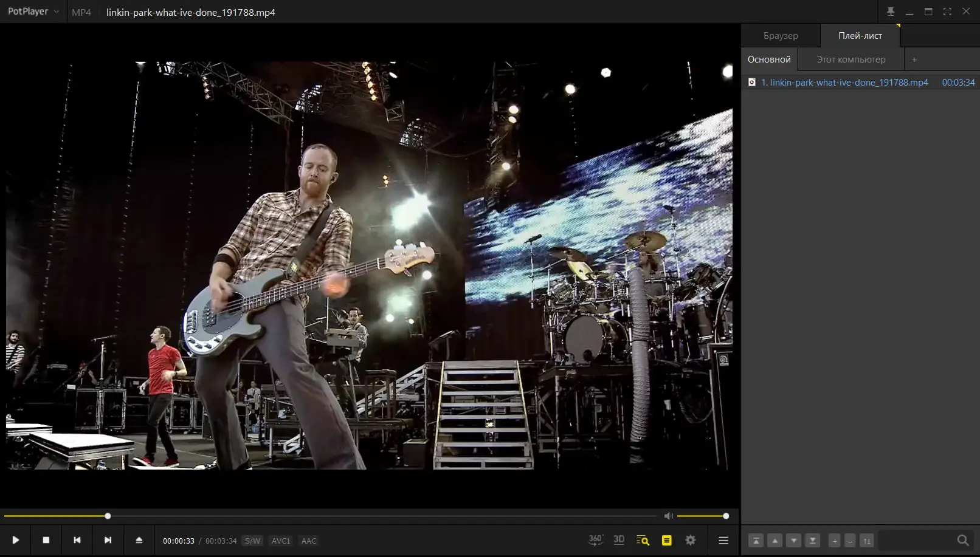Move the playlist item to the bottom
This screenshot has width=980, height=557.
(812, 541)
